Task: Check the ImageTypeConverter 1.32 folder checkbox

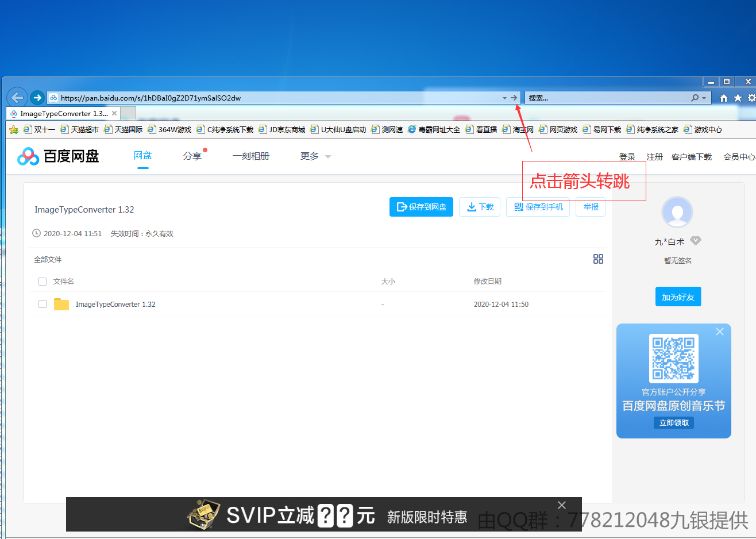Action: coord(43,304)
